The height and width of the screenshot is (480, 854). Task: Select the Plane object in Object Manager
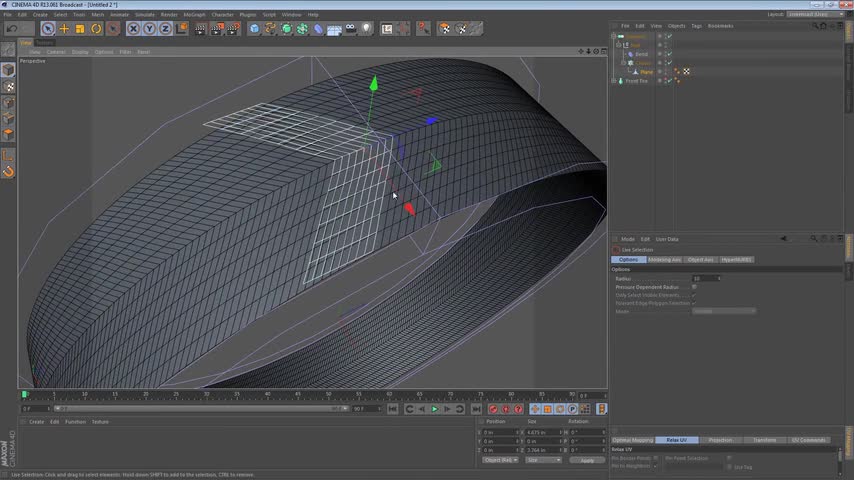click(x=646, y=72)
